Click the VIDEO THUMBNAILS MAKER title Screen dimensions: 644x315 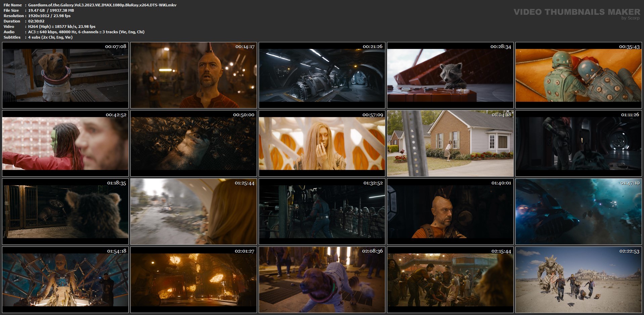pos(577,12)
